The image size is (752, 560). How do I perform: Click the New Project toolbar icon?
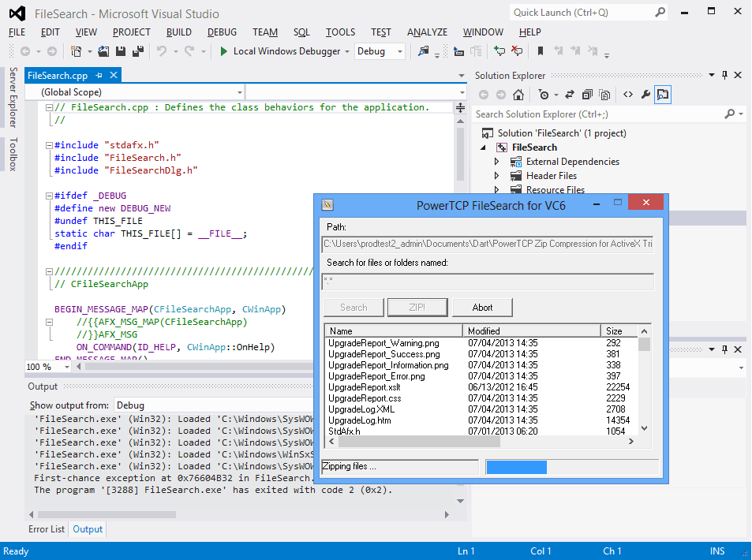point(76,51)
